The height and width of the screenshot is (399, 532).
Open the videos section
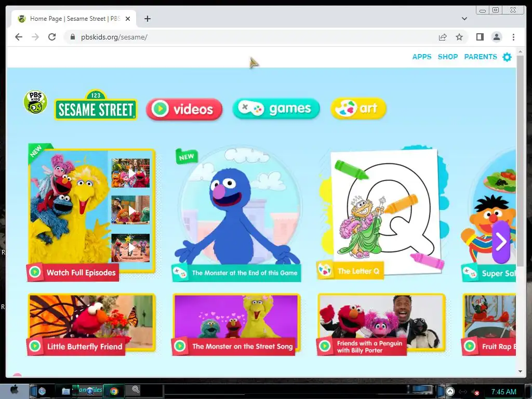184,109
